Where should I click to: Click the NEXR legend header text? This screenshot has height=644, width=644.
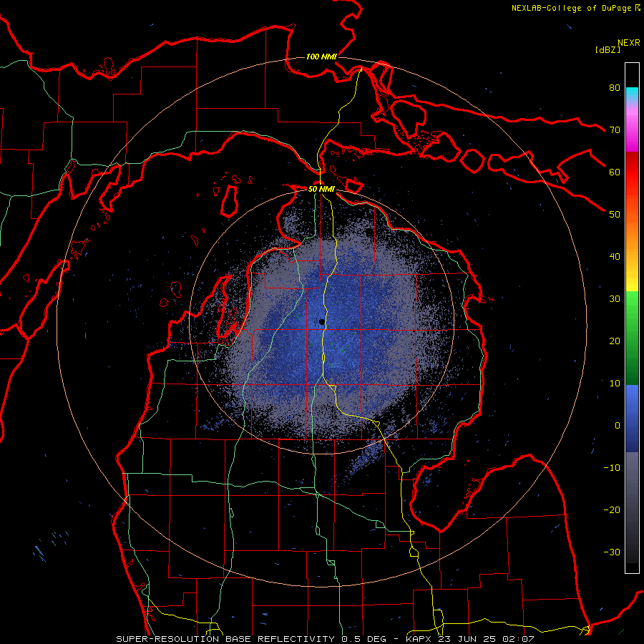pyautogui.click(x=628, y=42)
